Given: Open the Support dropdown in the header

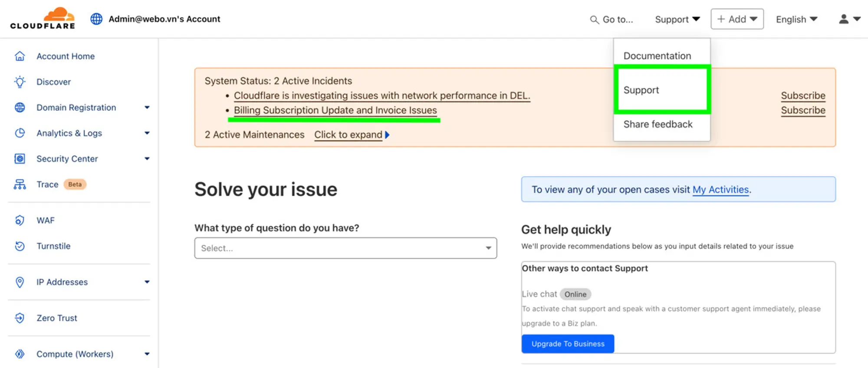Looking at the screenshot, I should pos(677,19).
